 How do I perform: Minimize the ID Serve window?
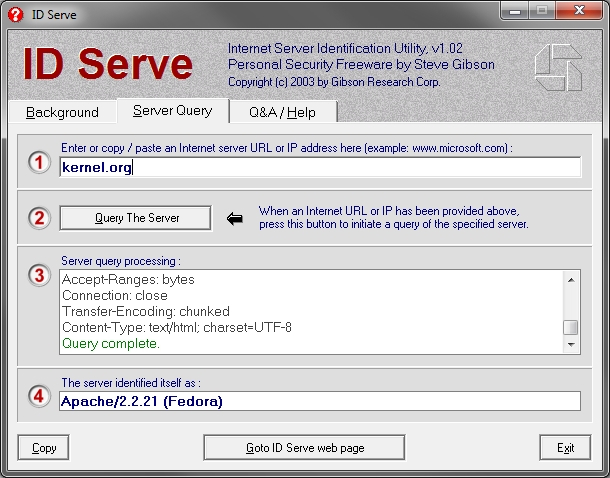point(515,11)
